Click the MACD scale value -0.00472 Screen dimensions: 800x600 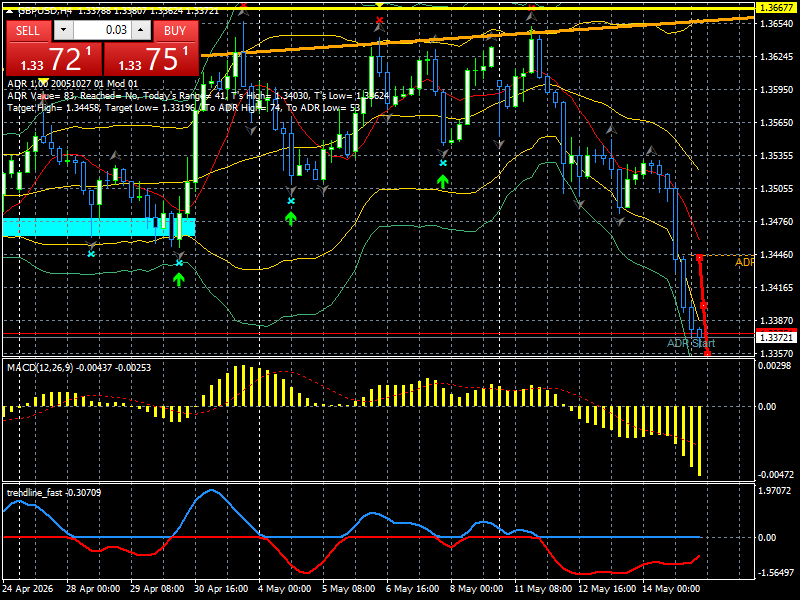coord(776,474)
